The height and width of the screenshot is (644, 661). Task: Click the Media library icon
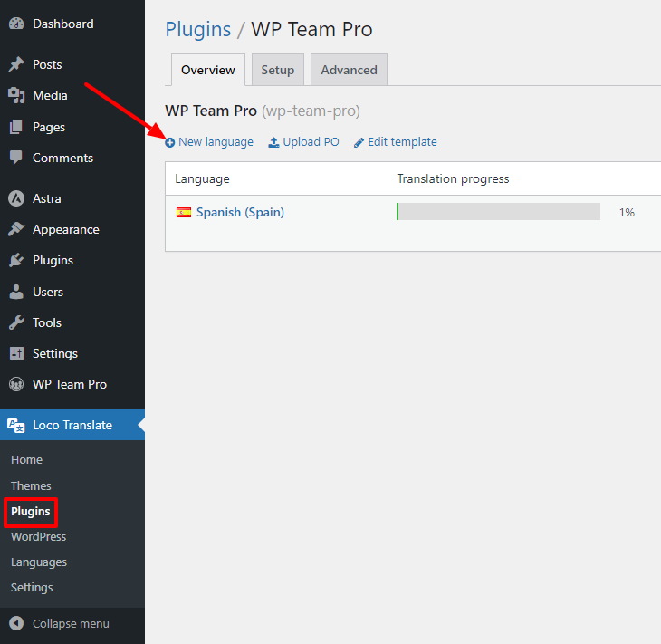pos(16,95)
